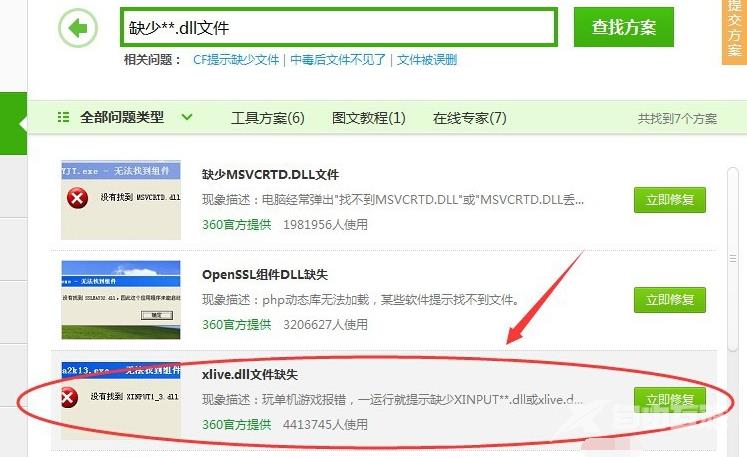Open related question 文件被误删
The height and width of the screenshot is (457, 747).
click(x=427, y=60)
